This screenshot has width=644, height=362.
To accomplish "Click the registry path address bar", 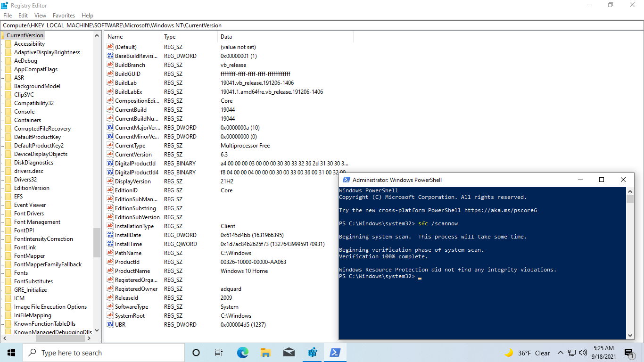I will (322, 25).
